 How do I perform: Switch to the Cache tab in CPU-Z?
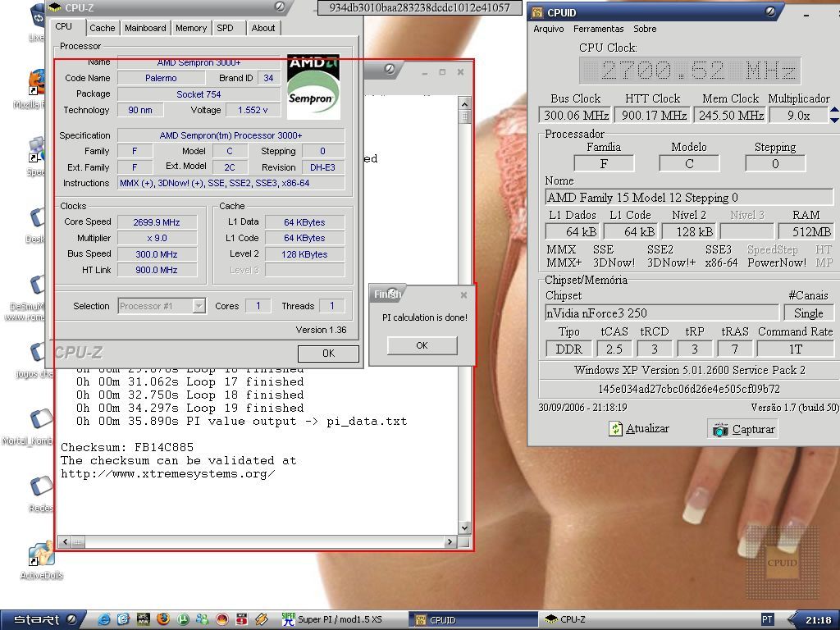(102, 28)
